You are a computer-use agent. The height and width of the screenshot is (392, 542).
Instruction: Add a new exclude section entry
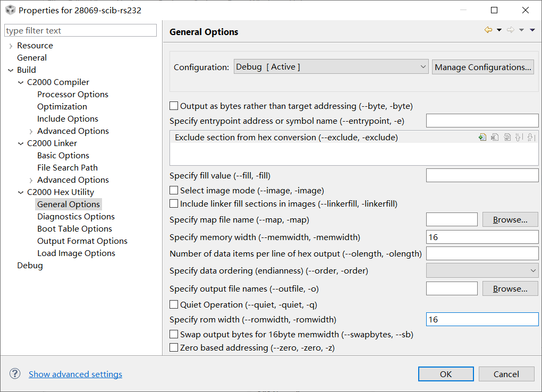pyautogui.click(x=482, y=137)
